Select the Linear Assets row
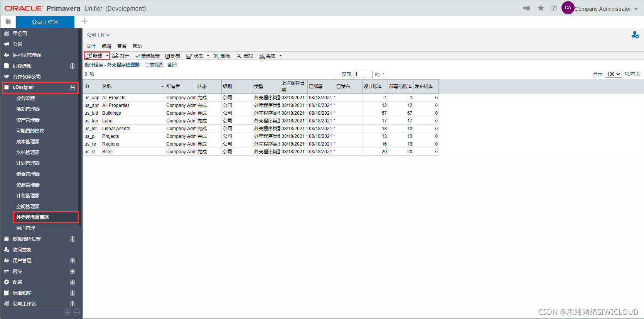Image resolution: width=644 pixels, height=319 pixels. 261,129
